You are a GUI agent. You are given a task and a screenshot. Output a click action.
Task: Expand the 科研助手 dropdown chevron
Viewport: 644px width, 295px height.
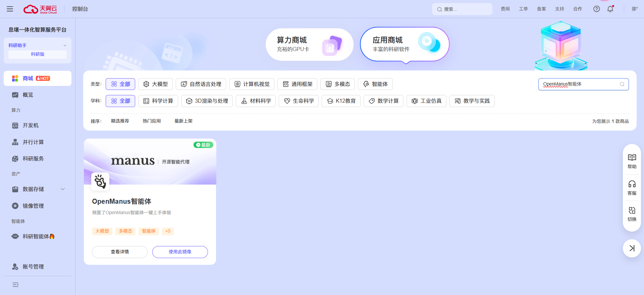(65, 45)
